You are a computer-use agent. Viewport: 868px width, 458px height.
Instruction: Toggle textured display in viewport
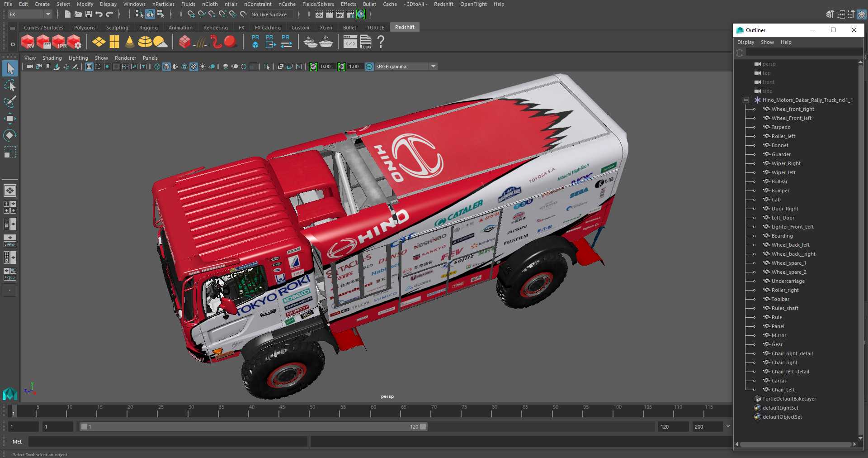point(193,67)
